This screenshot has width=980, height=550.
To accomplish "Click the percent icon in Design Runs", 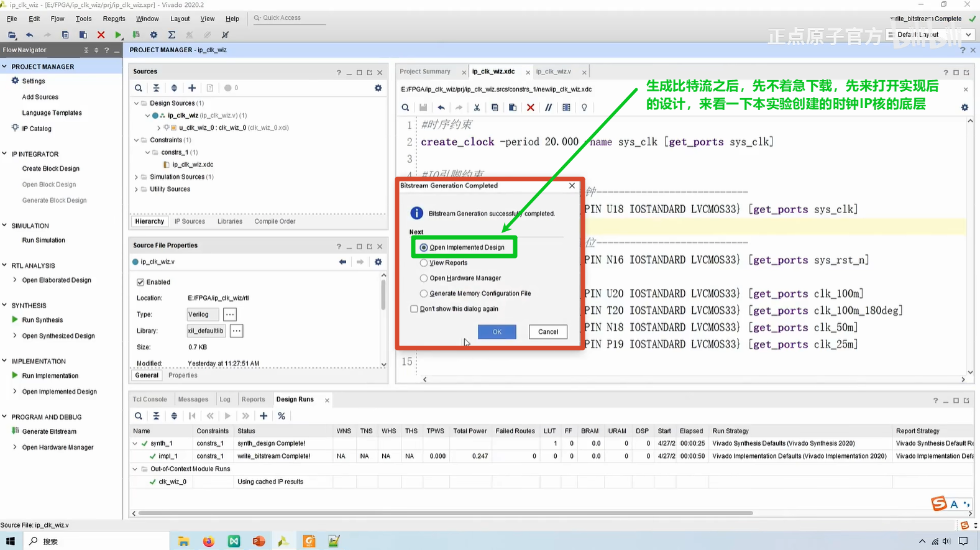I will (x=282, y=416).
